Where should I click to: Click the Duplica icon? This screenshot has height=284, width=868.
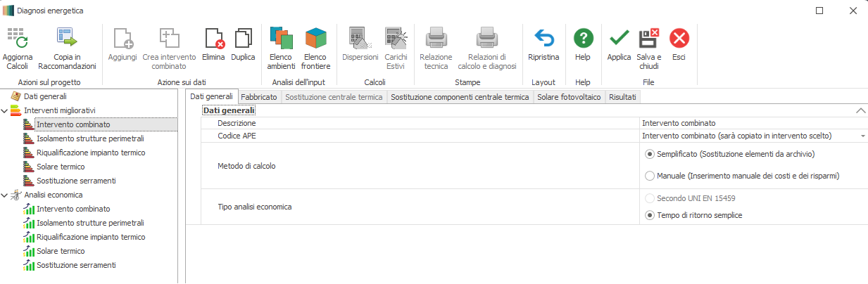click(243, 38)
